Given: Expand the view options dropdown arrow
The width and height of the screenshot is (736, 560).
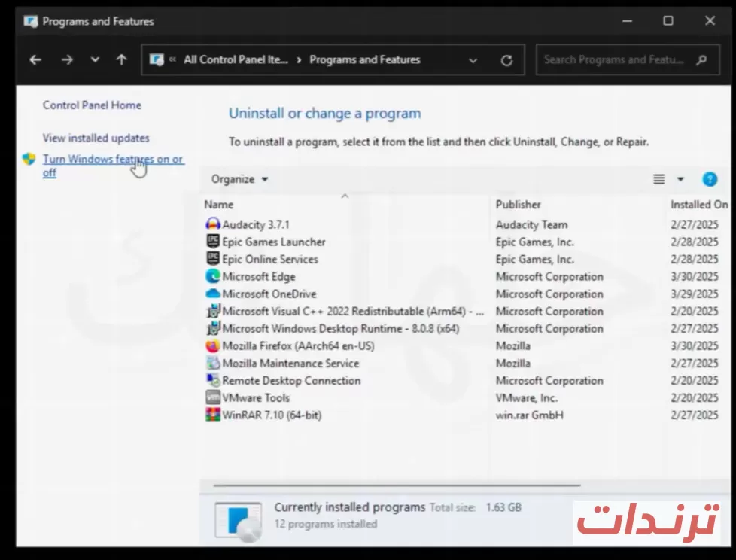Looking at the screenshot, I should pos(680,179).
